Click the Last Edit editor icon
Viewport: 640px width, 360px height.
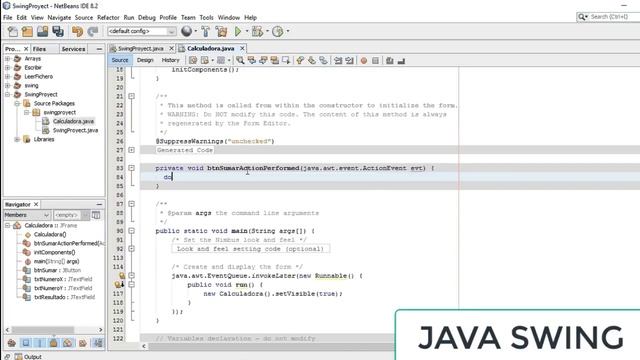pos(193,60)
